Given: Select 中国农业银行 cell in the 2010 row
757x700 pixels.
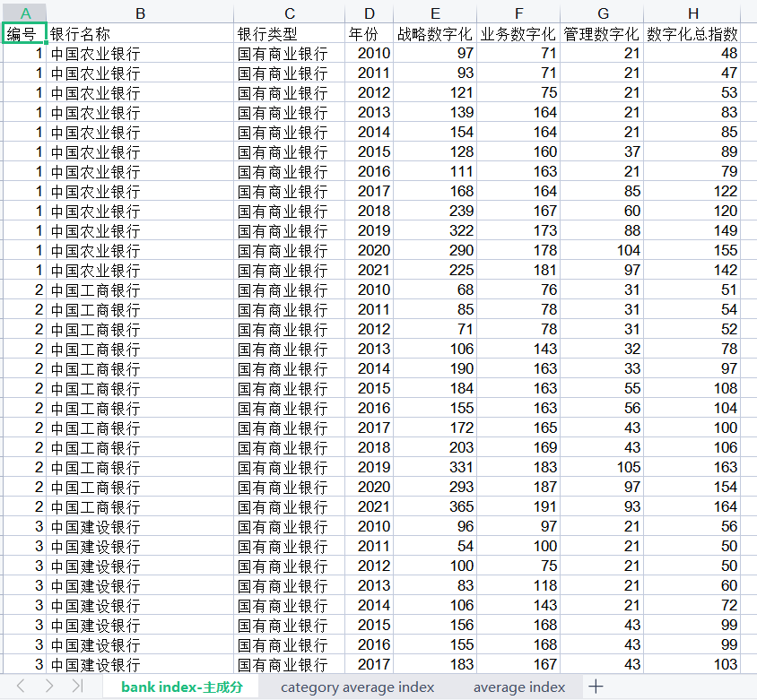Looking at the screenshot, I should tap(140, 53).
